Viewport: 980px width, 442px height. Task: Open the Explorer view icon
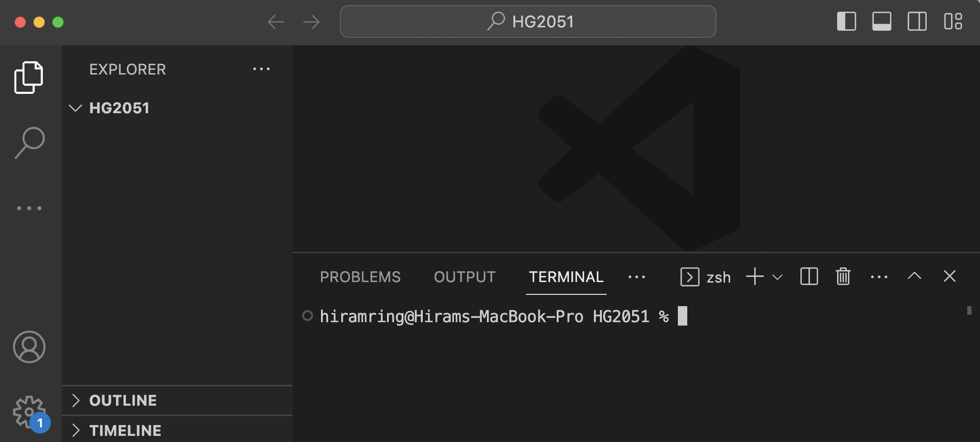coord(29,77)
